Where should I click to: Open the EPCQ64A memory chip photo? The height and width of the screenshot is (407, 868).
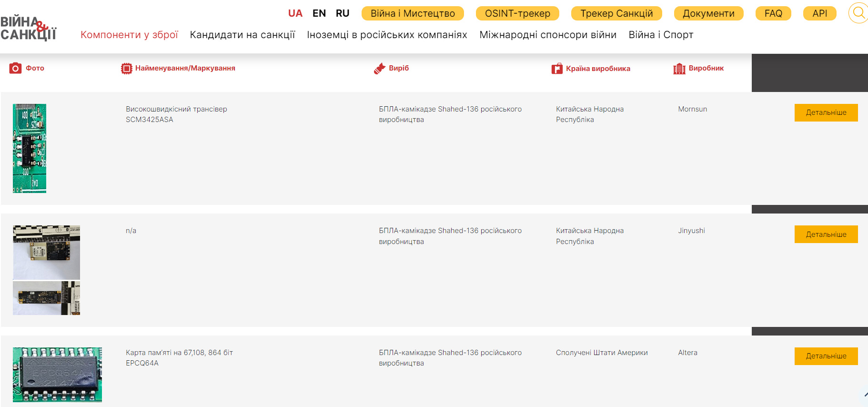[x=57, y=375]
